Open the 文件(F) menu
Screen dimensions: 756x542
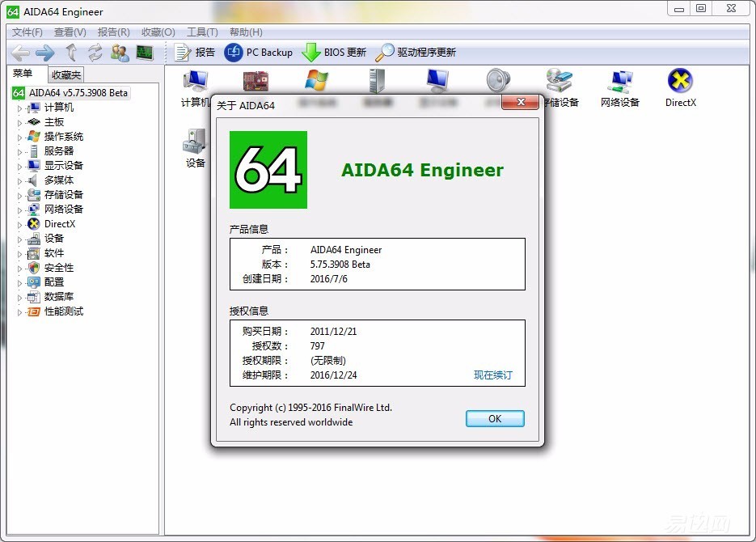tap(27, 32)
